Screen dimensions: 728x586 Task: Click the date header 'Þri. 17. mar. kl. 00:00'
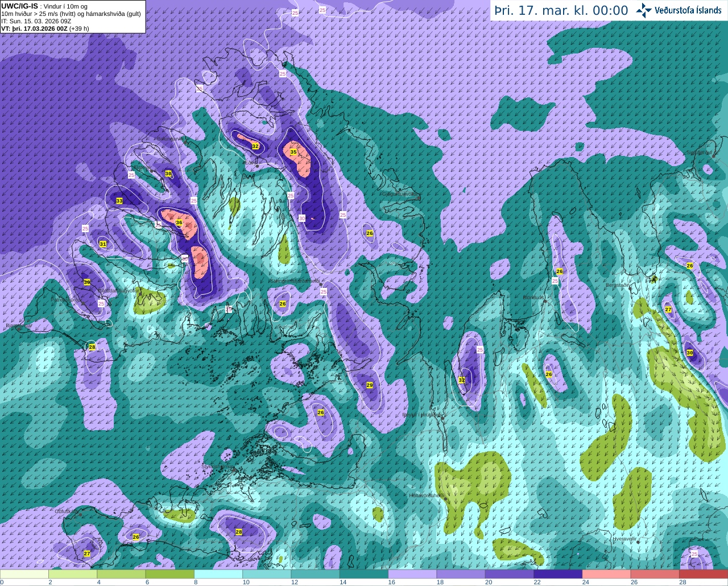click(x=561, y=11)
